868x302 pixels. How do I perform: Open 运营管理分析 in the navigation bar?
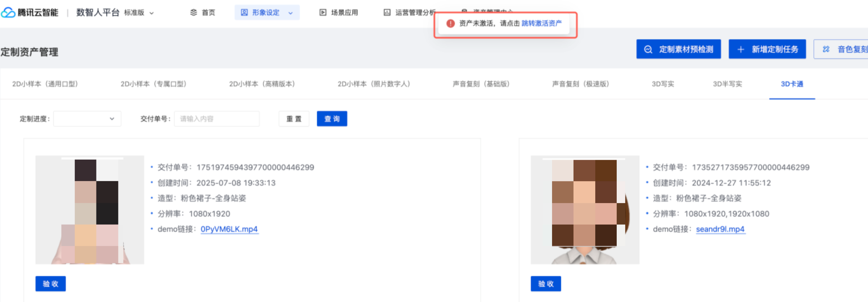click(x=415, y=13)
